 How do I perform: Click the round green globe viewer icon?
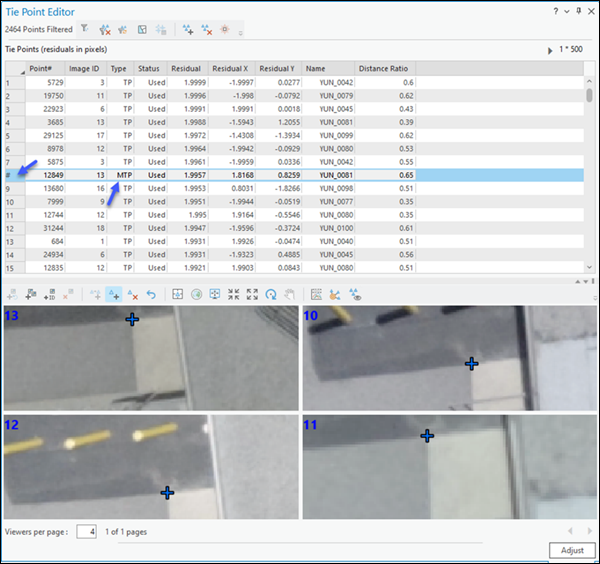click(x=196, y=294)
